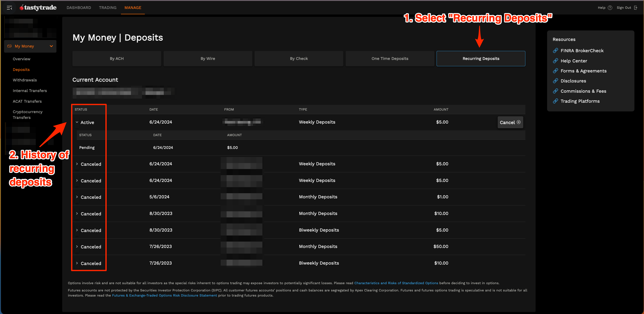Image resolution: width=644 pixels, height=314 pixels.
Task: Collapse the My Money section chevron
Action: coord(51,46)
